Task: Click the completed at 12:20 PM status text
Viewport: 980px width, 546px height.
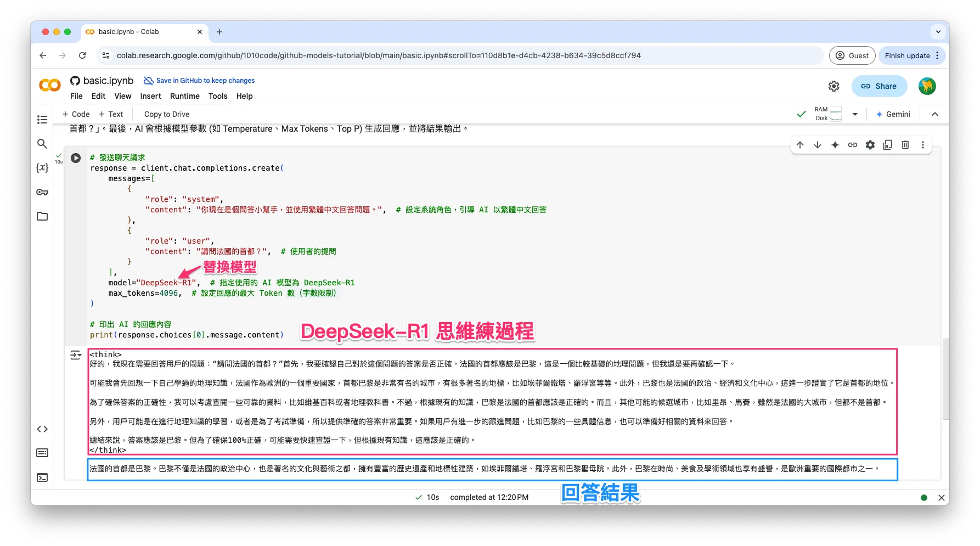Action: 489,497
